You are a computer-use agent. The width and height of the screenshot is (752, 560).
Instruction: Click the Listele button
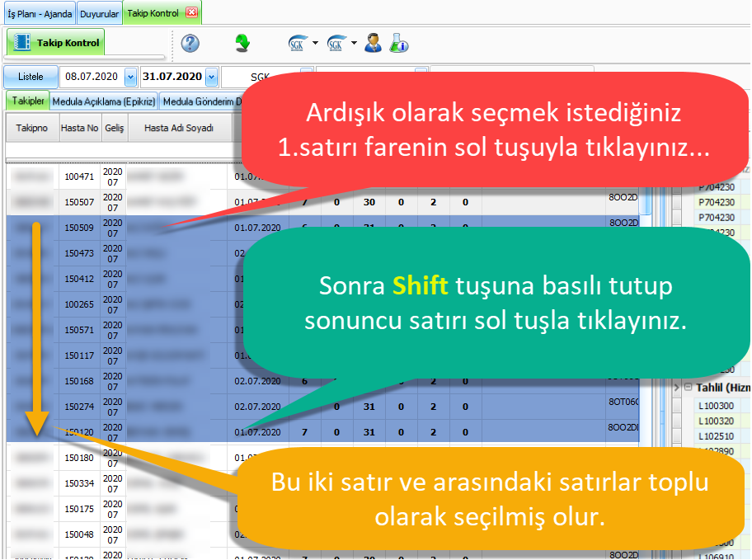[x=31, y=77]
